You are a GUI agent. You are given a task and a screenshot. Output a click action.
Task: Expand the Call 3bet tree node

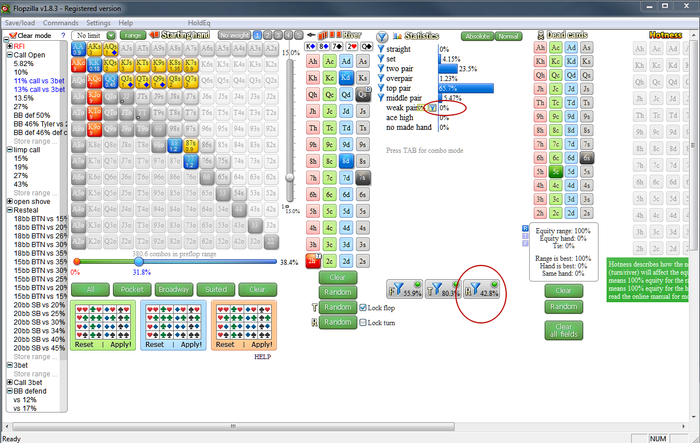tap(9, 382)
